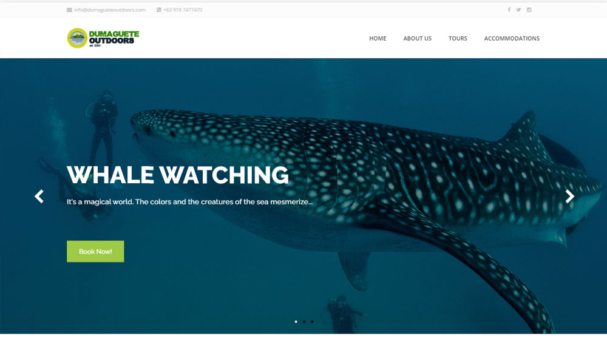The width and height of the screenshot is (607, 364).
Task: Click the envelope icon beside the email address
Action: (x=69, y=10)
